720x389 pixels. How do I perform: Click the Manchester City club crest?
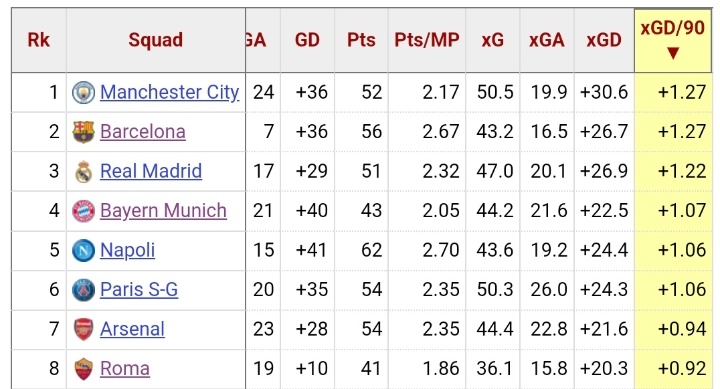84,92
